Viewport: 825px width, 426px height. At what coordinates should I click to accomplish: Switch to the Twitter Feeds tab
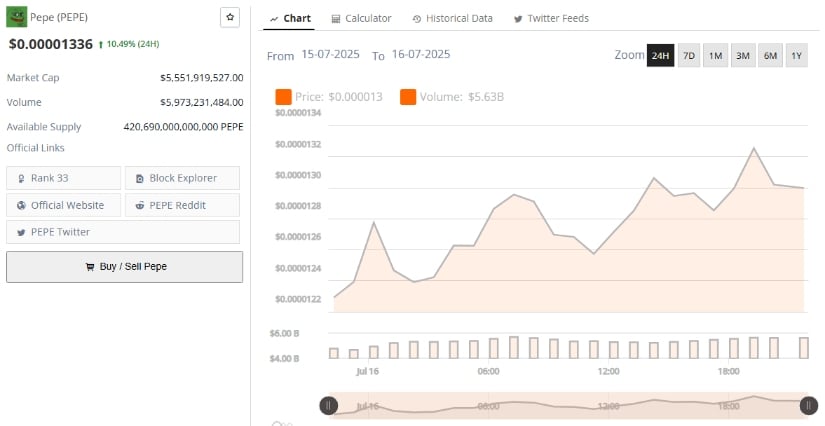pos(551,18)
